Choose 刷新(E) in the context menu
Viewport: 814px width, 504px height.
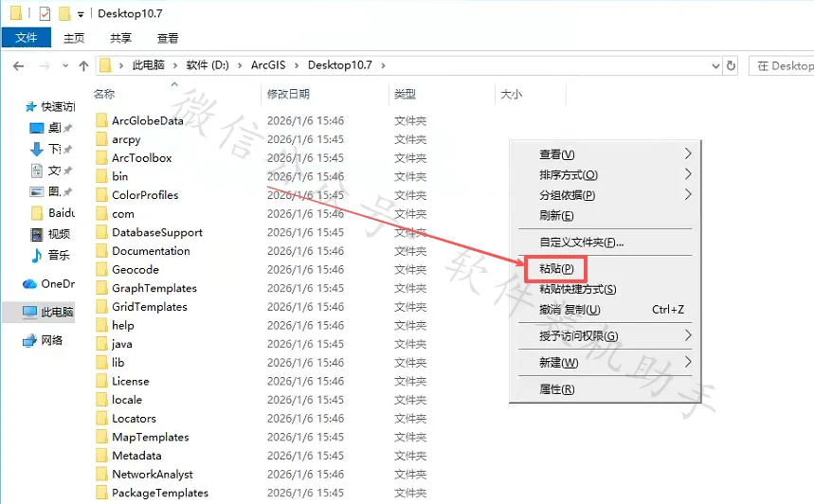click(606, 215)
